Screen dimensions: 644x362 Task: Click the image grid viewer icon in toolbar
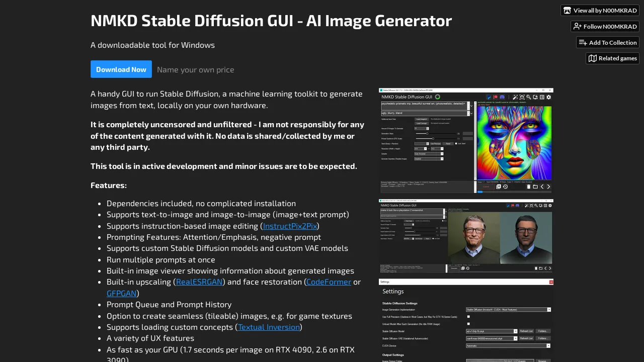[542, 97]
